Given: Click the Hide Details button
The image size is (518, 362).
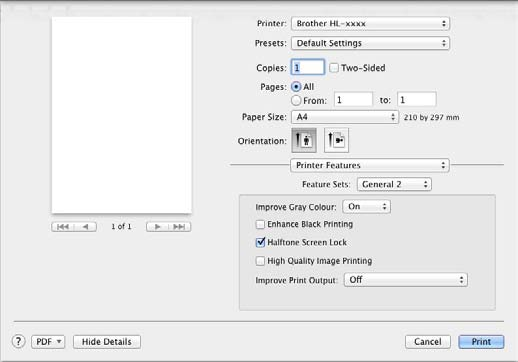Looking at the screenshot, I should point(107,342).
